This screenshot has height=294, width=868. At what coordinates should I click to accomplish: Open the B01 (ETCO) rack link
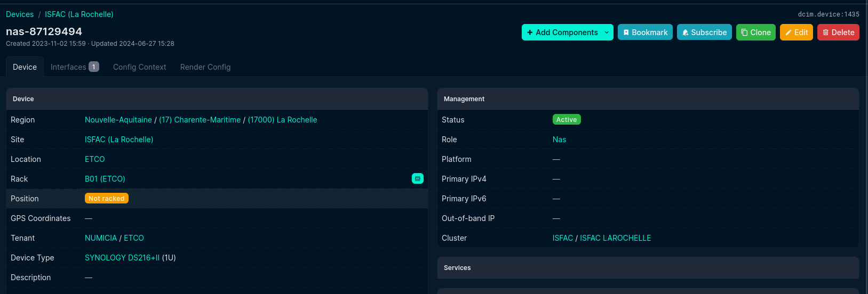[x=105, y=179]
